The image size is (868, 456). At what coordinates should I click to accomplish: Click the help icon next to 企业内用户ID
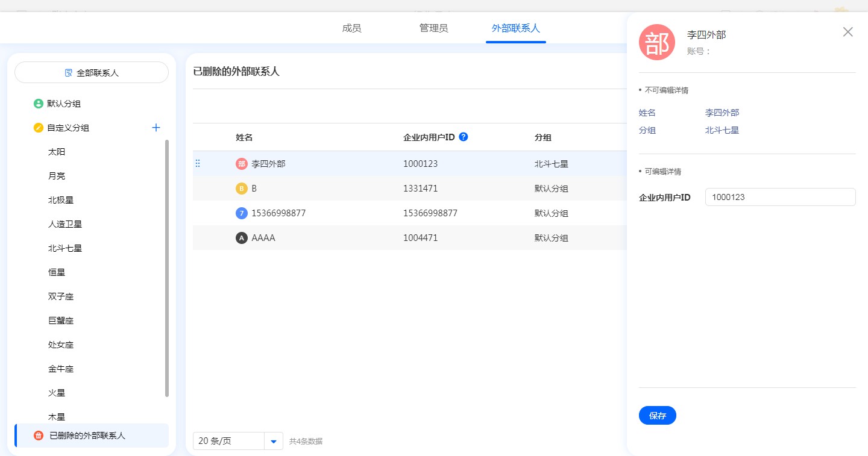[463, 137]
